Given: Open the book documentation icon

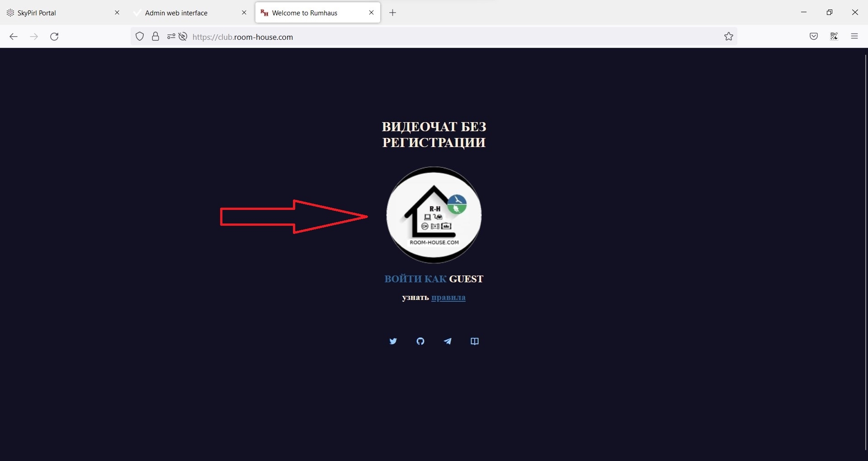Looking at the screenshot, I should tap(475, 341).
